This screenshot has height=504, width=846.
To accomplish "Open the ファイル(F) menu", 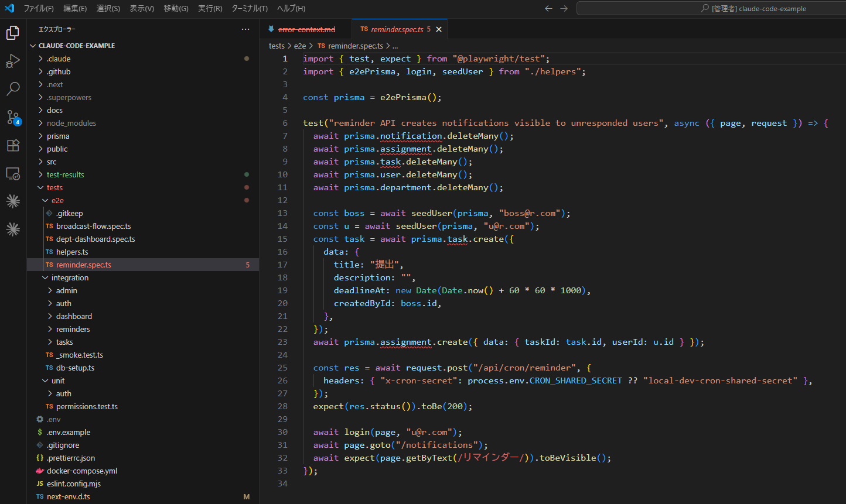I will [x=39, y=8].
